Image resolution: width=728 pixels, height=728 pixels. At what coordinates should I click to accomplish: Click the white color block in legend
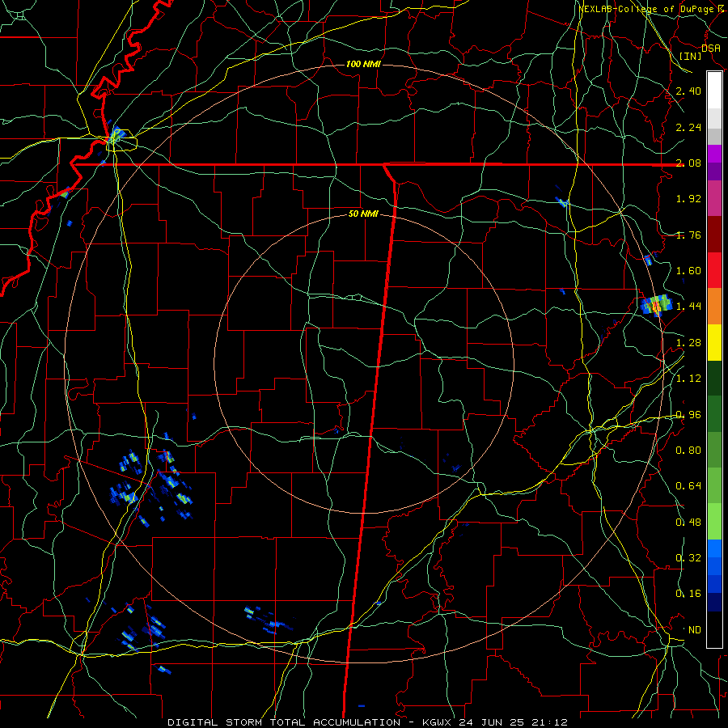point(714,91)
